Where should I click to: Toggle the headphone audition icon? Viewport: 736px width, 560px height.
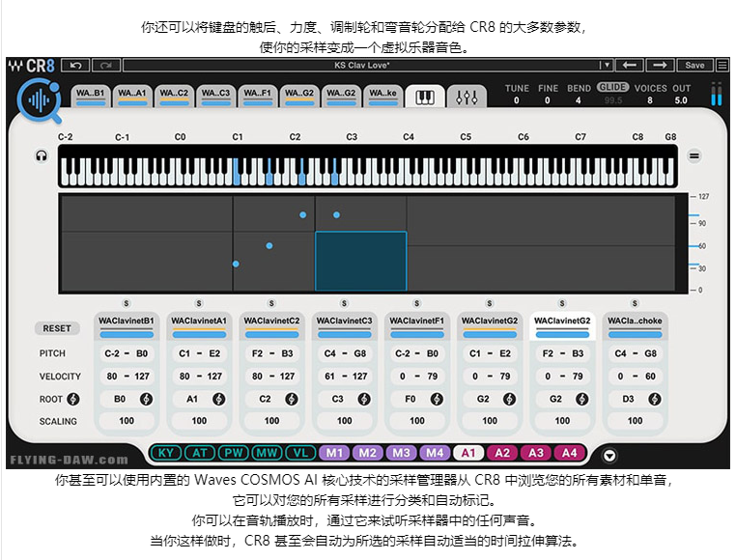click(42, 155)
